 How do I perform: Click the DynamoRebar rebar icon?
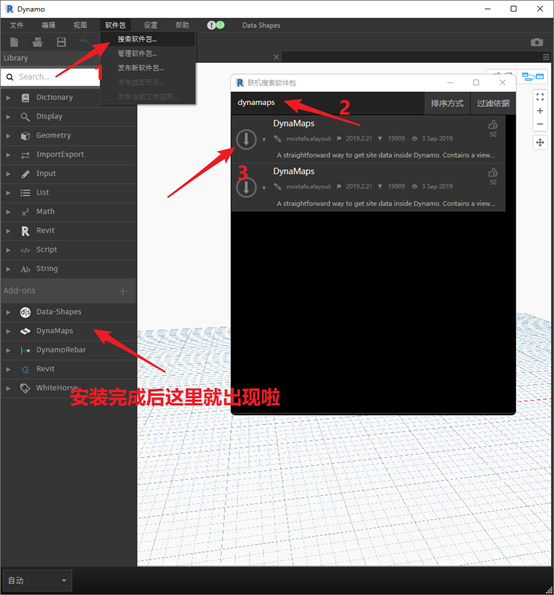coord(25,350)
